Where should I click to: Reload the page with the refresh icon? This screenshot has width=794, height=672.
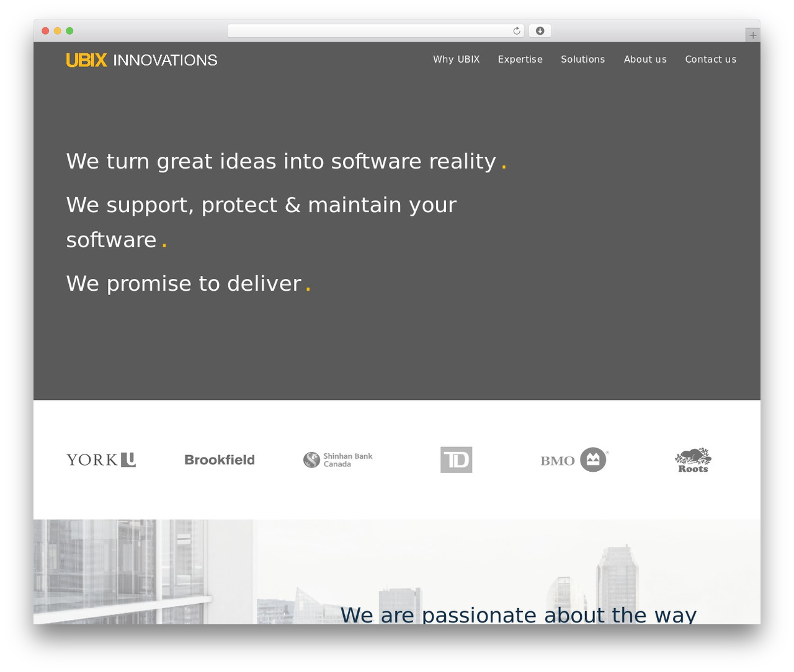[x=517, y=31]
